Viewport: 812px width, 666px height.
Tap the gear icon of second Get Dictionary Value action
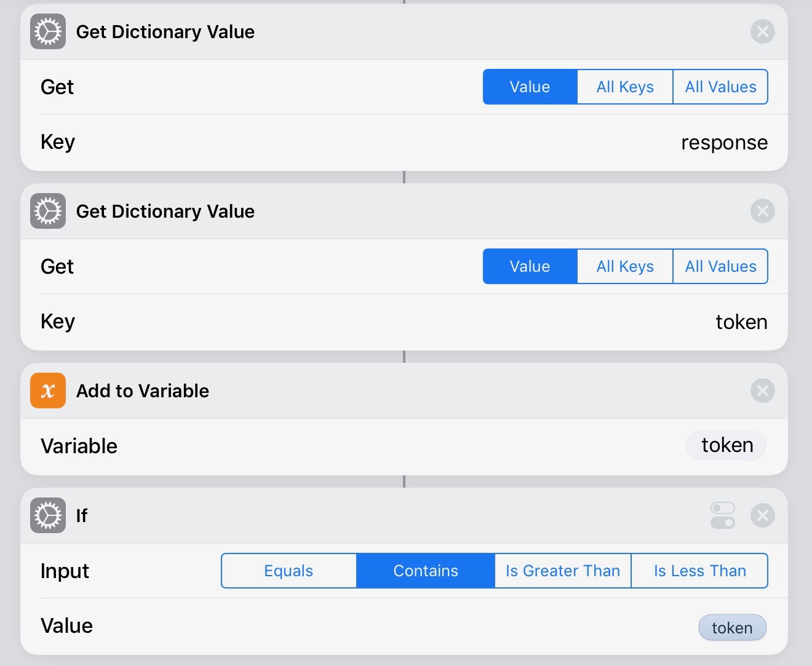tap(48, 212)
